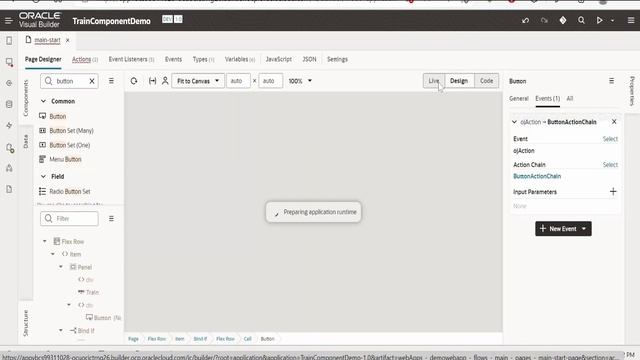The image size is (640, 360).
Task: Collapse the Flex Row structure node
Action: pos(44,241)
